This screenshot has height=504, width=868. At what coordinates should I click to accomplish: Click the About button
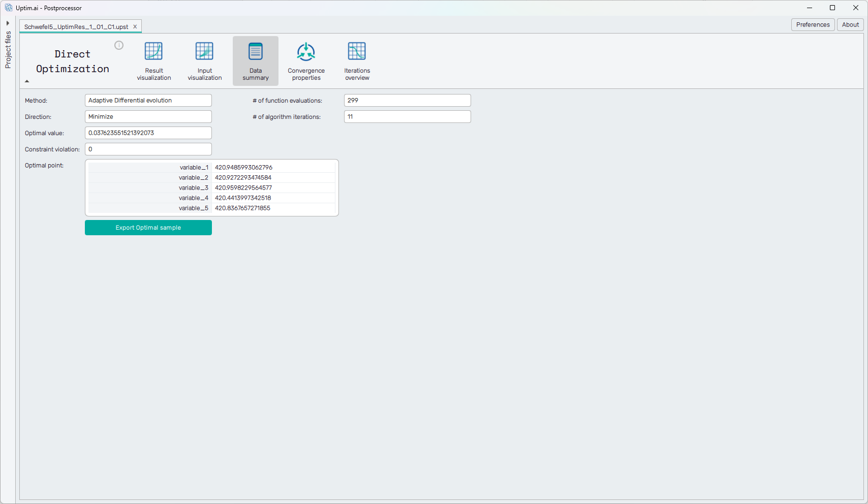(850, 24)
